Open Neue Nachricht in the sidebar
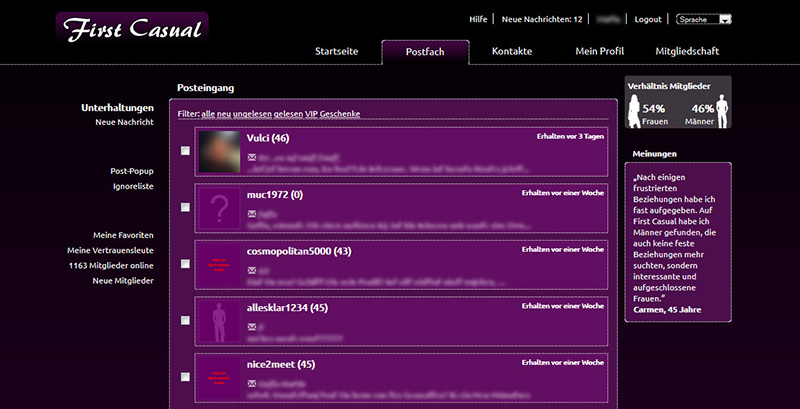Image resolution: width=800 pixels, height=409 pixels. (x=123, y=122)
